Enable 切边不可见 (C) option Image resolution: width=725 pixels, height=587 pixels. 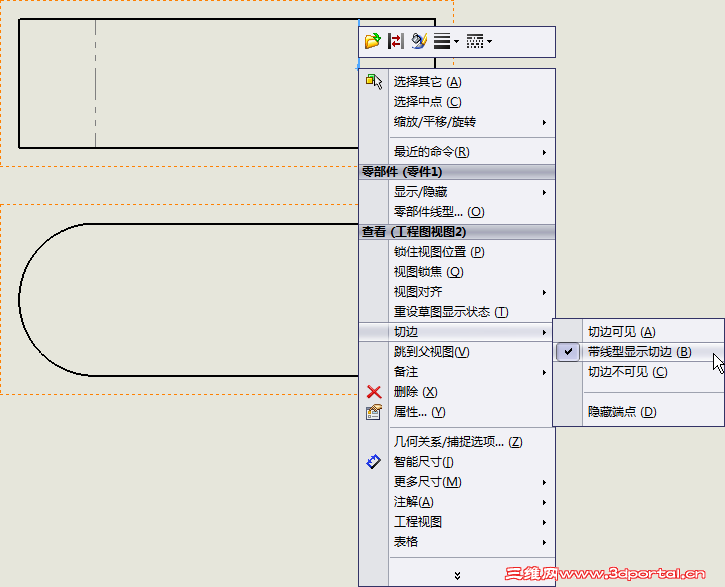point(639,372)
